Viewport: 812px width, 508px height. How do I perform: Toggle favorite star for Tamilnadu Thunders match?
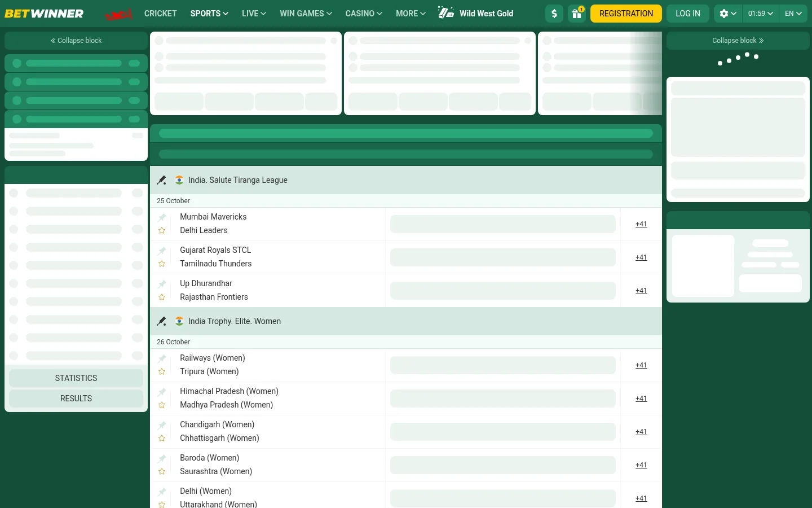(x=162, y=264)
